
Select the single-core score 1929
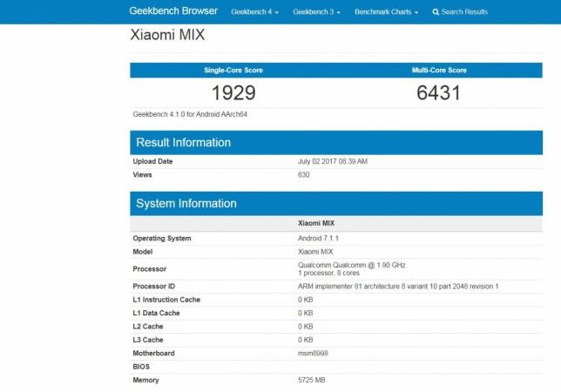pos(233,92)
